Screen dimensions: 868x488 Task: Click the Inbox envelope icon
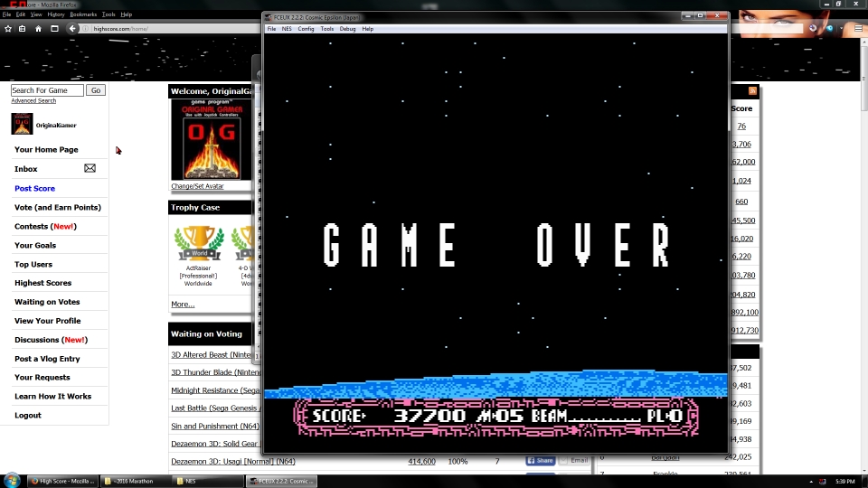pyautogui.click(x=90, y=168)
